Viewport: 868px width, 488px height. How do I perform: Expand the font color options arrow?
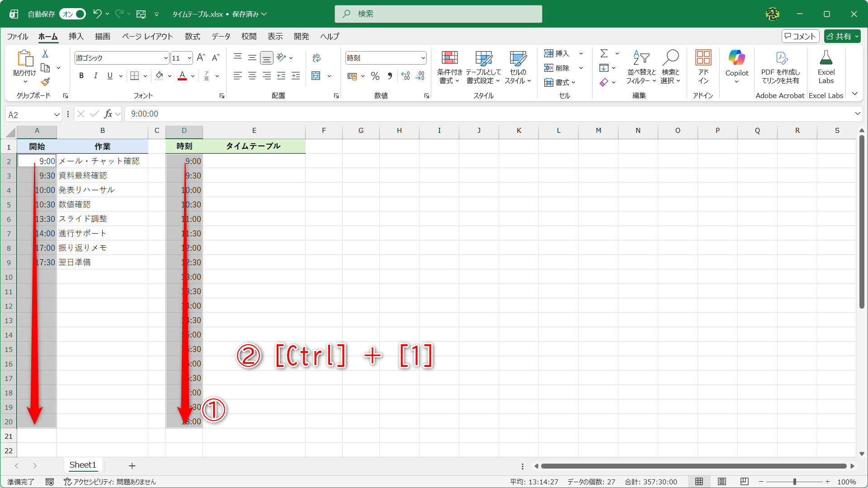[x=192, y=76]
